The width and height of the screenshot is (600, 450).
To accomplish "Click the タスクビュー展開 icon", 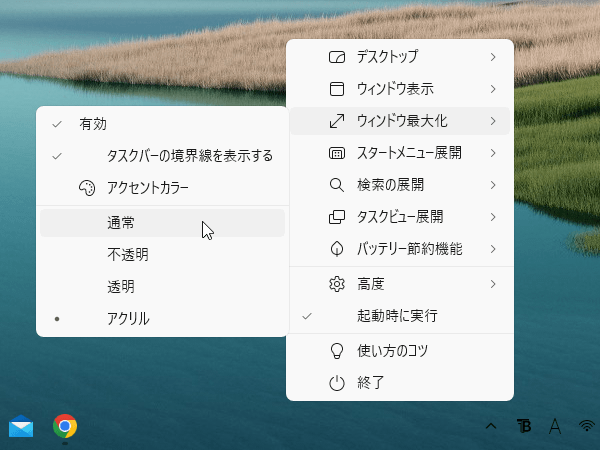I will coord(337,217).
